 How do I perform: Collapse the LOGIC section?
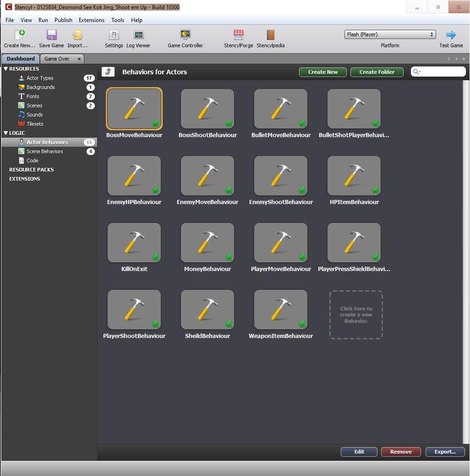(5, 133)
